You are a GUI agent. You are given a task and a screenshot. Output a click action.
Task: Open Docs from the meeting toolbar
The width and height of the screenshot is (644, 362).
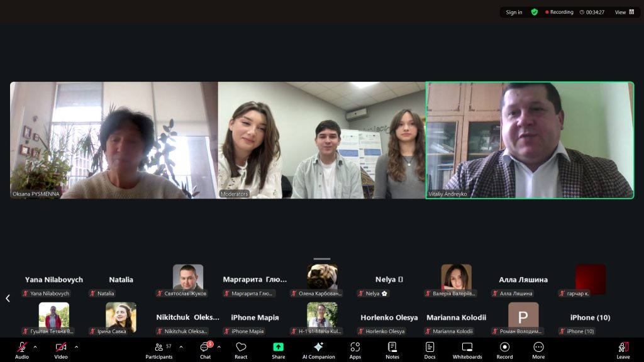click(x=430, y=350)
